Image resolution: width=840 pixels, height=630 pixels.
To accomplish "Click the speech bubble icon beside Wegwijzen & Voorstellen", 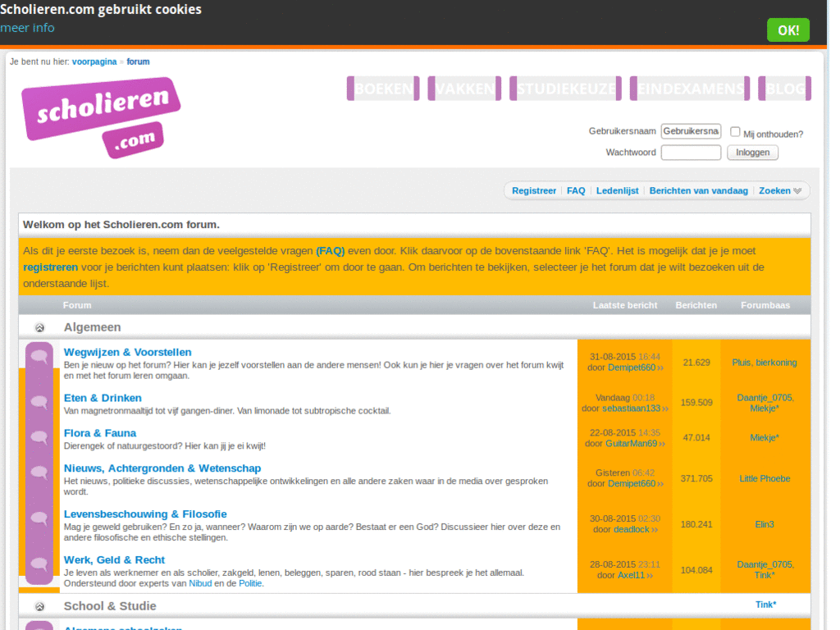I will point(39,356).
